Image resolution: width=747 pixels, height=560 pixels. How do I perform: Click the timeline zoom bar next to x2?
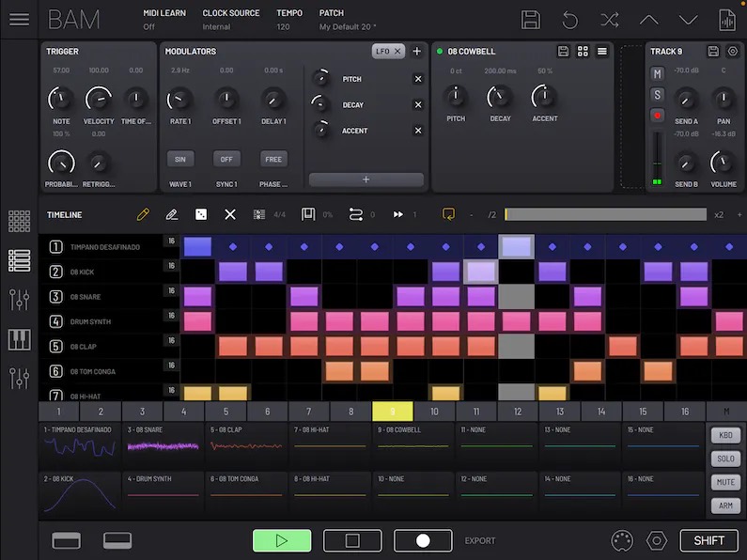(x=605, y=214)
